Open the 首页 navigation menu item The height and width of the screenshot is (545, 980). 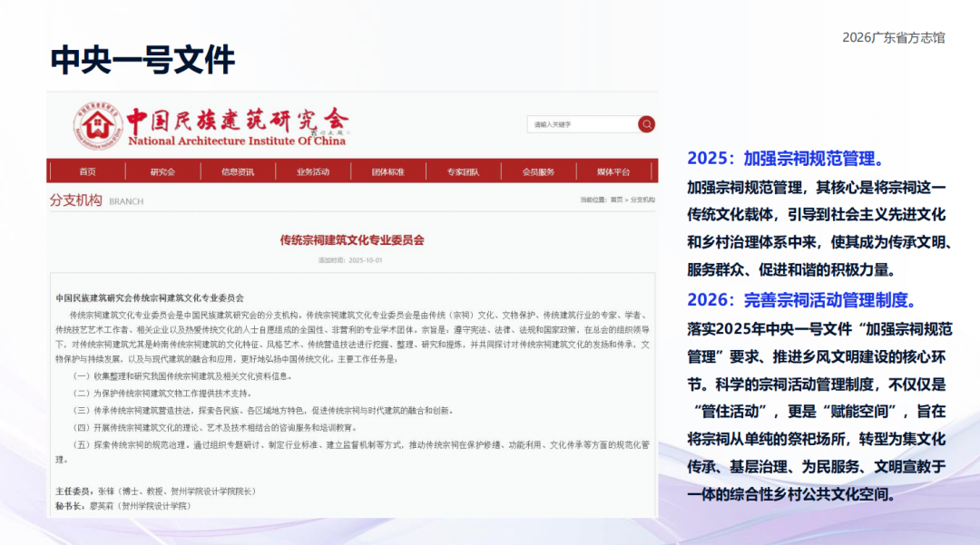87,171
